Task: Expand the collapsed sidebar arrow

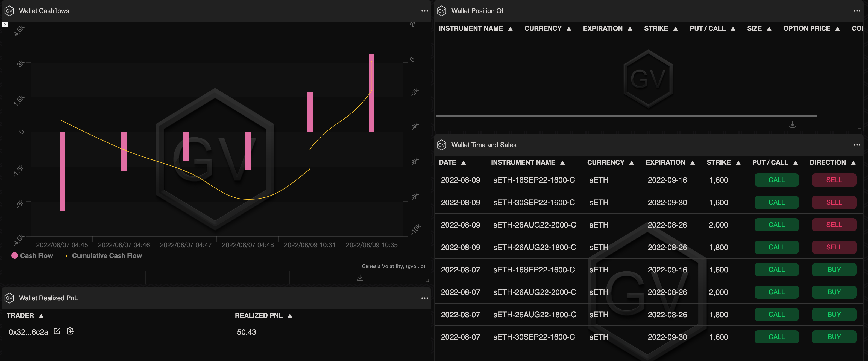Action: (5, 25)
